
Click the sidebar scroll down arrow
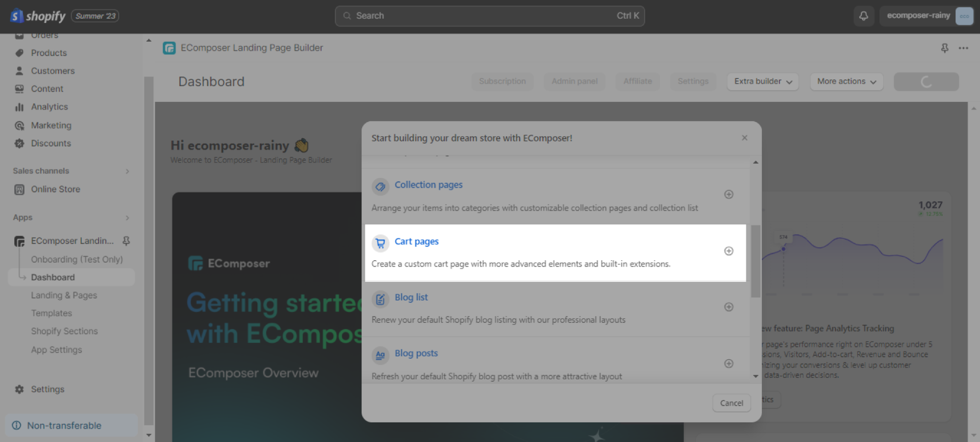(x=149, y=435)
